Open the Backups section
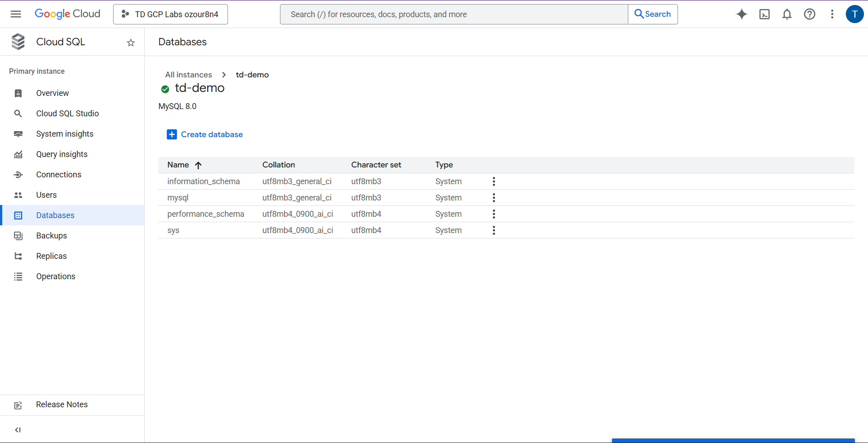Screen dimensions: 868x443 pyautogui.click(x=52, y=236)
